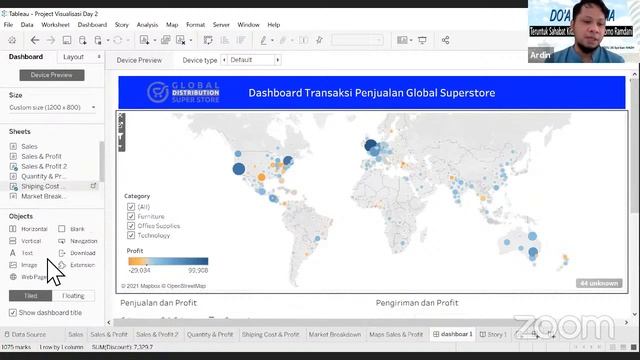Open the Show Me dropdown arrow
This screenshot has width=640, height=360.
411,40
